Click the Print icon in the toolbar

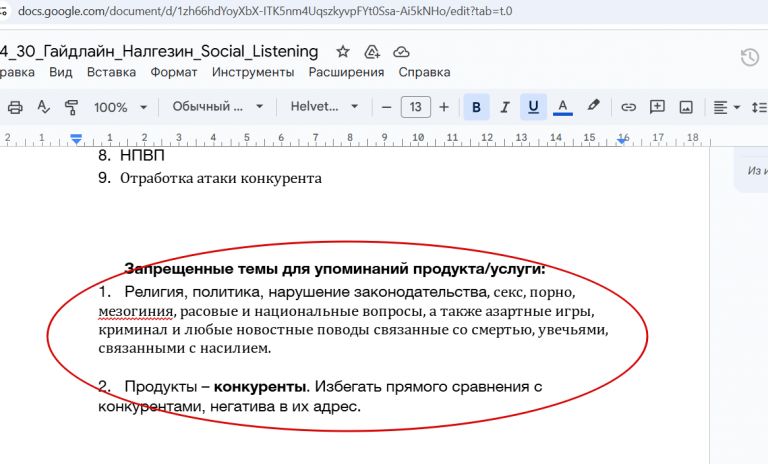tap(15, 107)
